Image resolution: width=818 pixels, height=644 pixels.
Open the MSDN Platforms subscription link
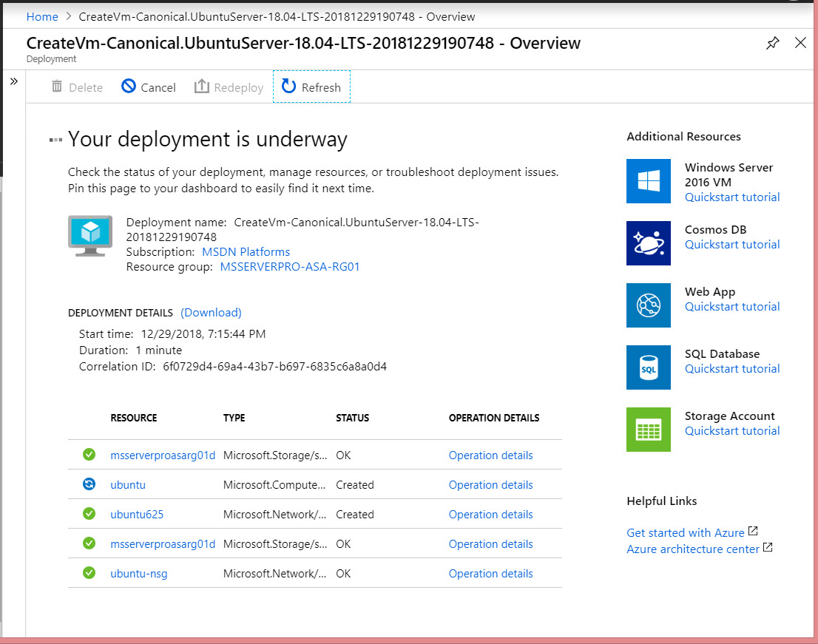(x=246, y=252)
